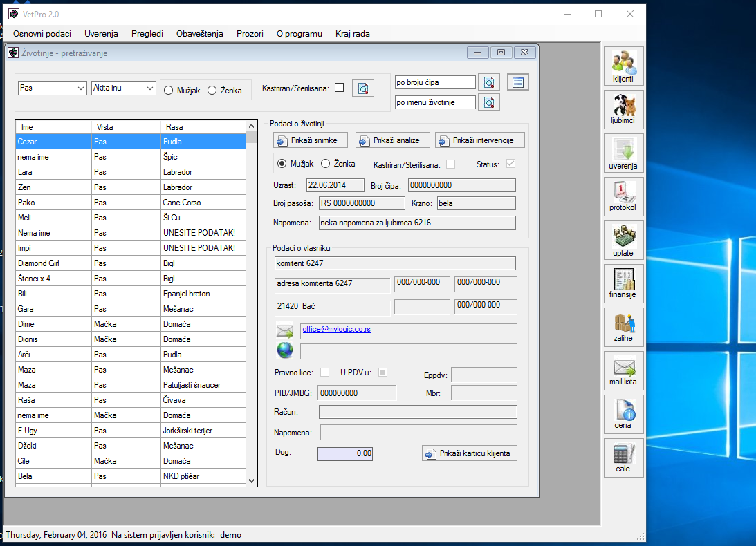Open the finansije sidebar icon

click(x=623, y=283)
